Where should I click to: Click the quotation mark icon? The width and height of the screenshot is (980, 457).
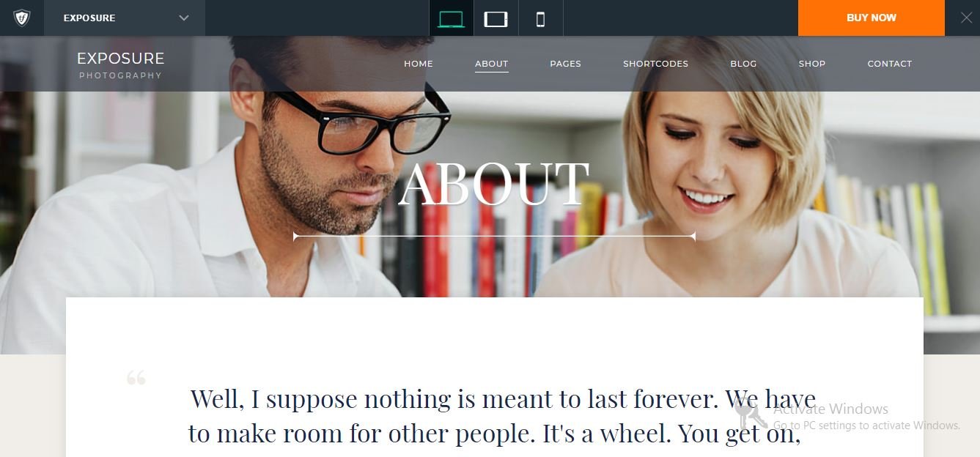click(x=136, y=378)
